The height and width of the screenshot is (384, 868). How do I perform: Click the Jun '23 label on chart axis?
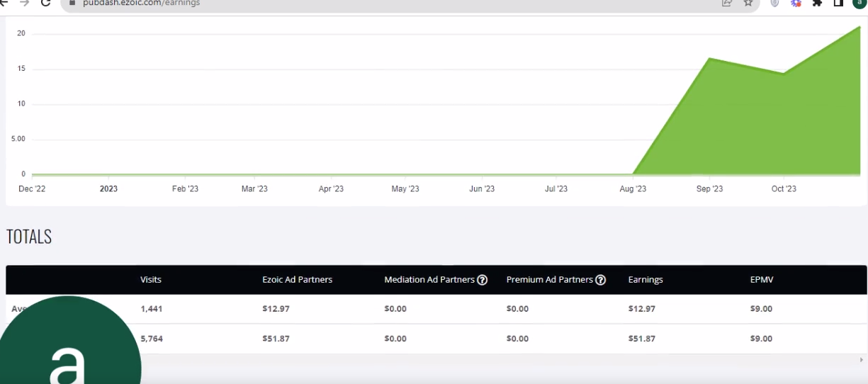pos(482,189)
